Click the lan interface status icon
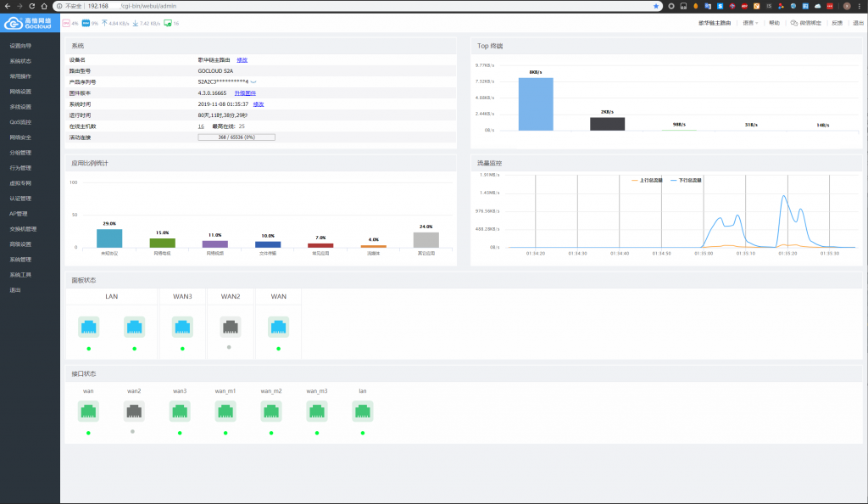The width and height of the screenshot is (868, 504). pyautogui.click(x=363, y=411)
